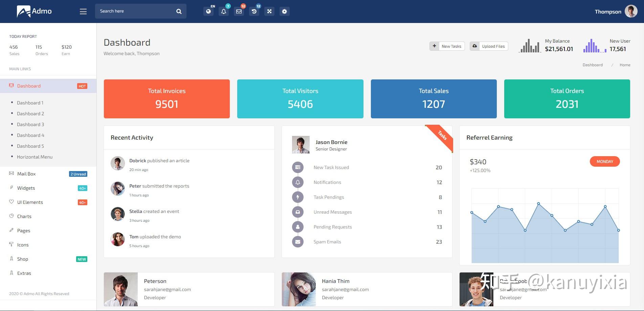Open the Thompson user profile menu
This screenshot has width=644, height=311.
[616, 11]
